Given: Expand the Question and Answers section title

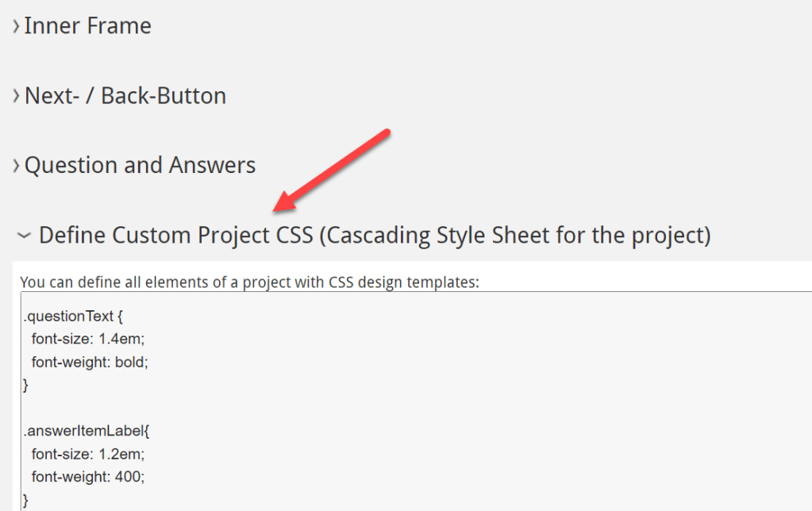Looking at the screenshot, I should click(x=140, y=165).
